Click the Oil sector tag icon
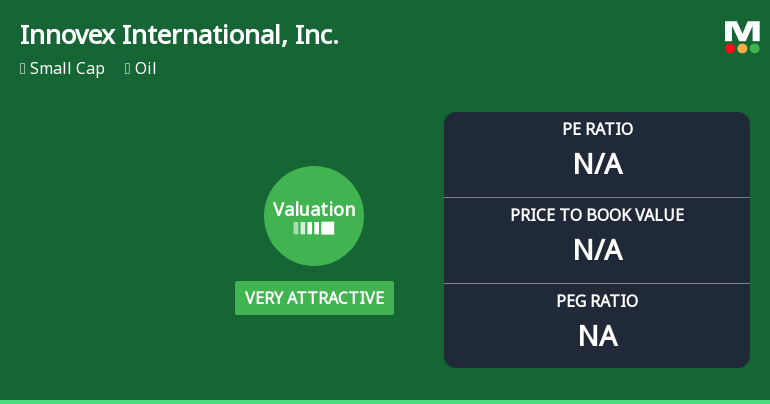This screenshot has width=770, height=404. (128, 69)
